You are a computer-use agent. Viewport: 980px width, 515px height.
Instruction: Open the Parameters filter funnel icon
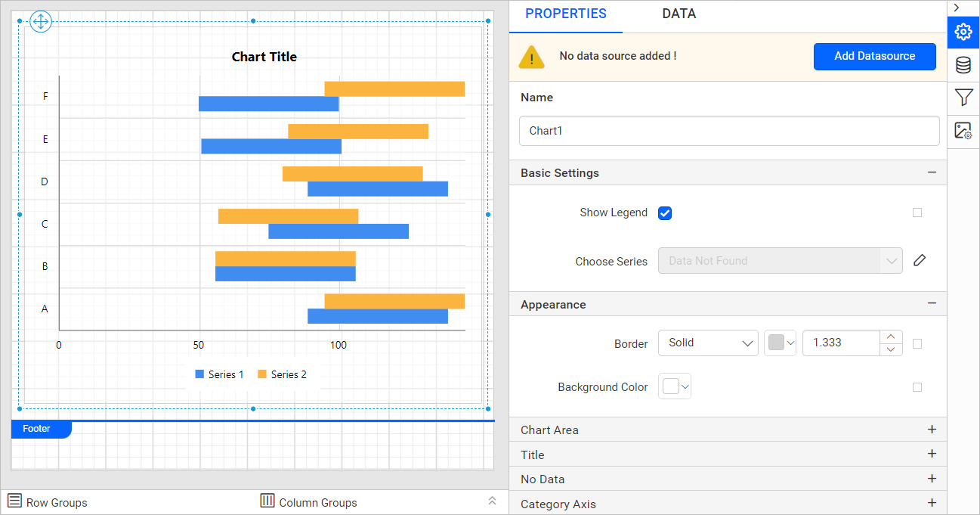tap(963, 98)
